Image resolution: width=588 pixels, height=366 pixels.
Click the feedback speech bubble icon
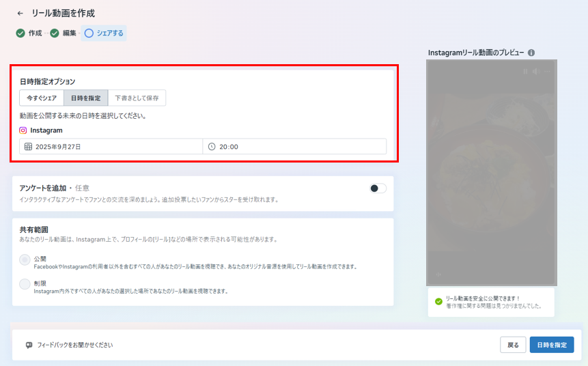pyautogui.click(x=29, y=345)
